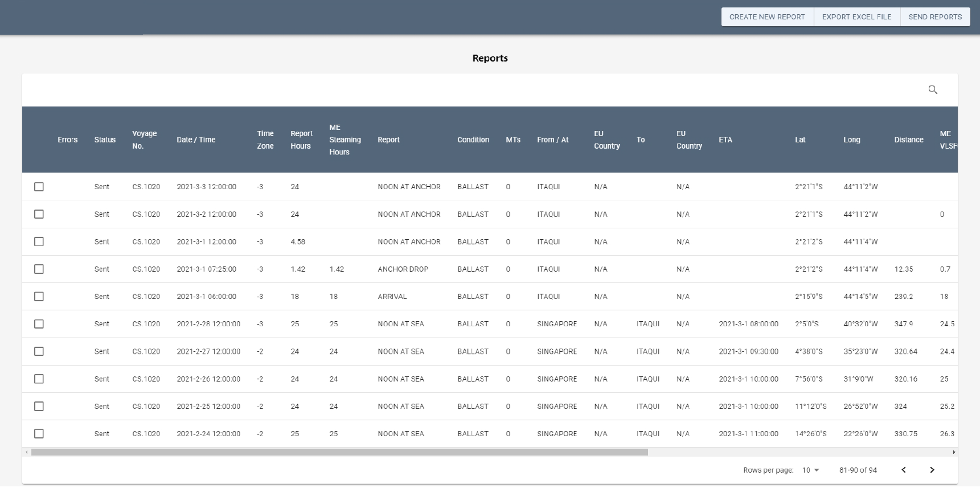The width and height of the screenshot is (980, 488).
Task: Sort by Date / Time column header
Action: [196, 140]
